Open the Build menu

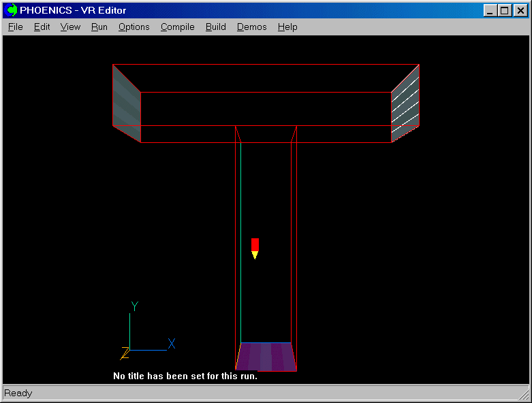coord(215,27)
